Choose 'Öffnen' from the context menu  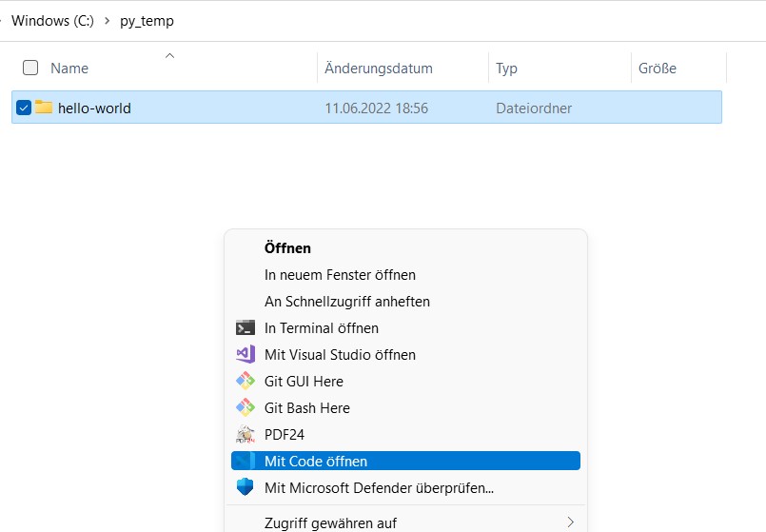coord(287,248)
